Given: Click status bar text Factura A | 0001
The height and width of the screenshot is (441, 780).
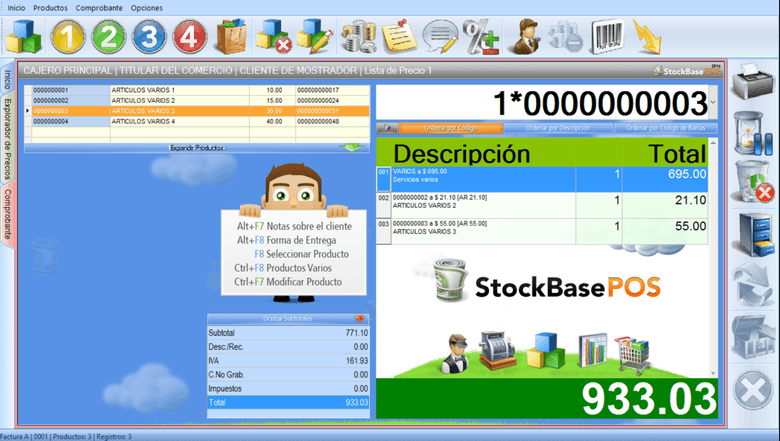Looking at the screenshot, I should click(x=24, y=437).
